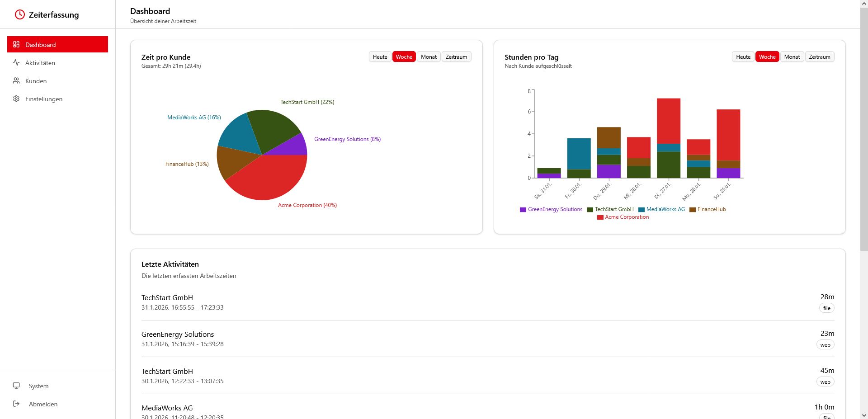The height and width of the screenshot is (419, 868).
Task: Select Heute in Zeit pro Kunde
Action: click(x=380, y=57)
